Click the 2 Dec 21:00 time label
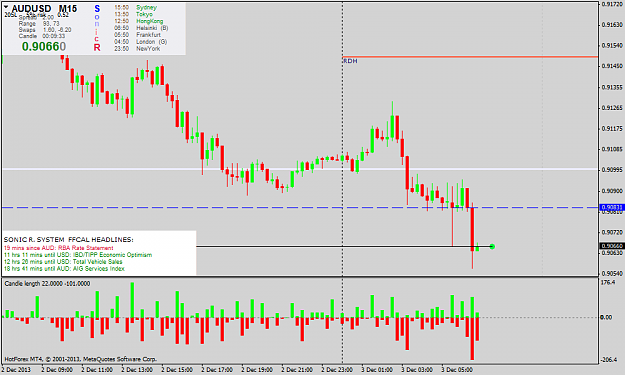The width and height of the screenshot is (625, 375). 297,370
